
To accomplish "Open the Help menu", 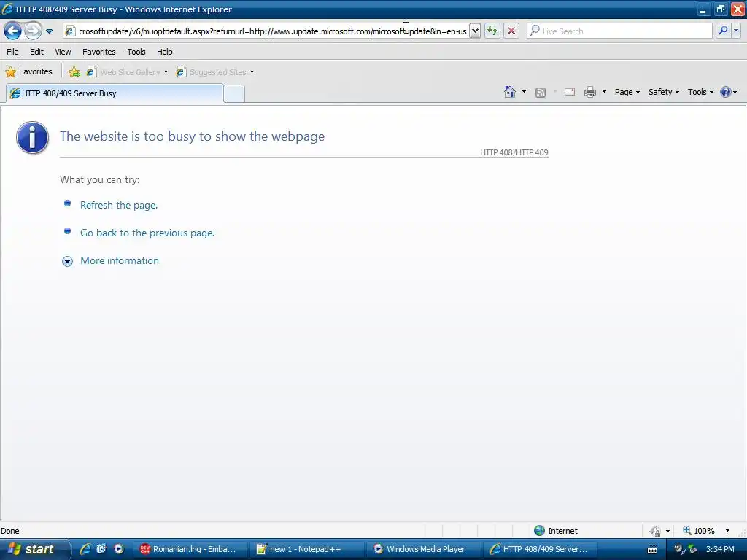I will (x=165, y=52).
